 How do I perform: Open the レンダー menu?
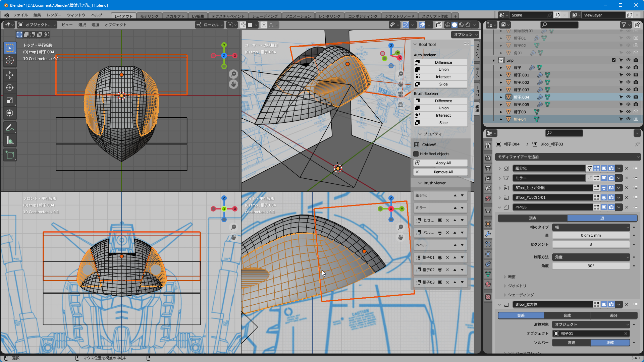coord(54,15)
